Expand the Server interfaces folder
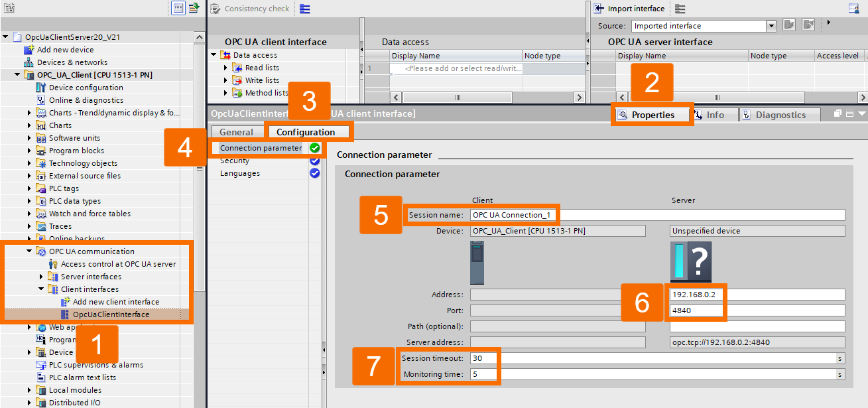Screen dimensions: 868x408 click(41, 277)
